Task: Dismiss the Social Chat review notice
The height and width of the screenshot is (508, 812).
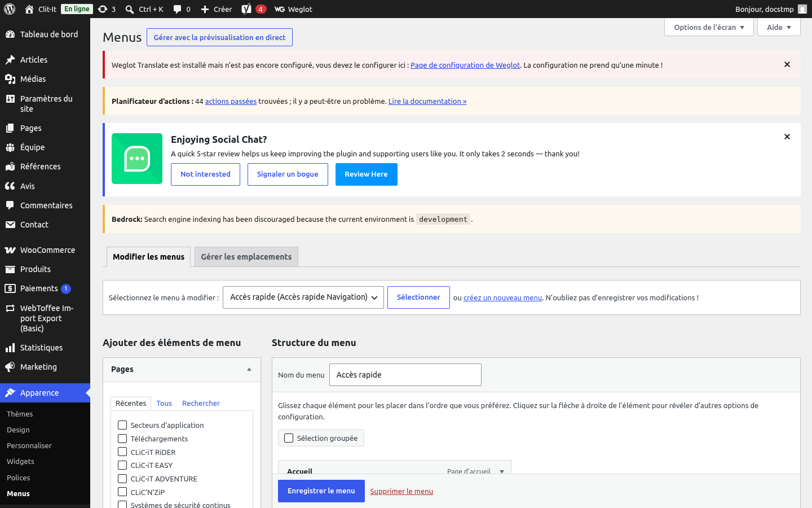Action: coord(787,137)
